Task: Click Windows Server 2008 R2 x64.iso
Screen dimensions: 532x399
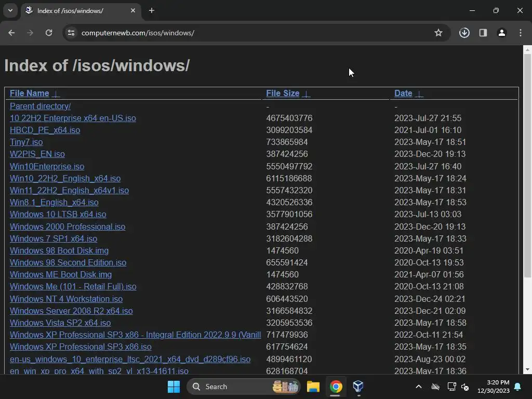Action: [x=71, y=311]
